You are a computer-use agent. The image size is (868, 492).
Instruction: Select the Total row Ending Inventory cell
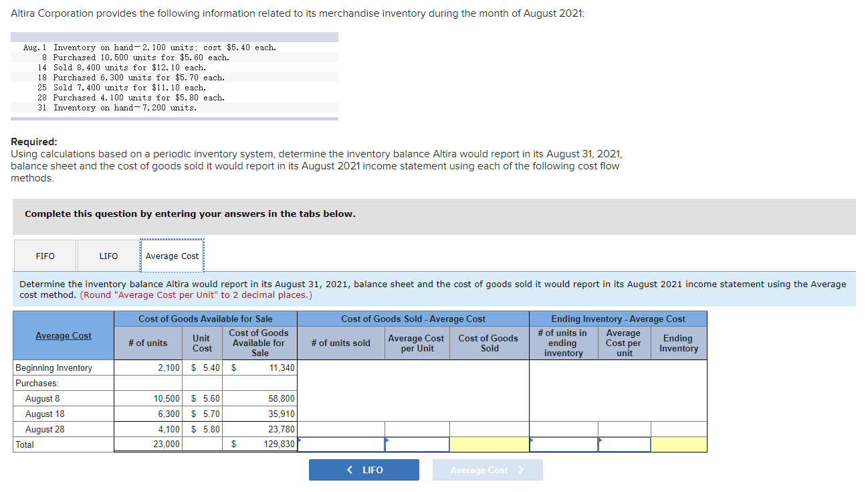click(679, 444)
